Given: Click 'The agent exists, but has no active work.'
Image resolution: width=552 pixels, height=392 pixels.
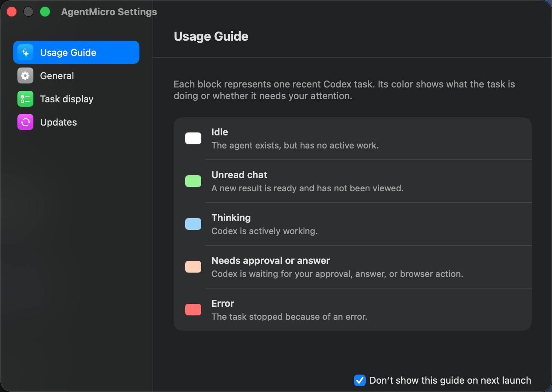Looking at the screenshot, I should click(x=295, y=146).
